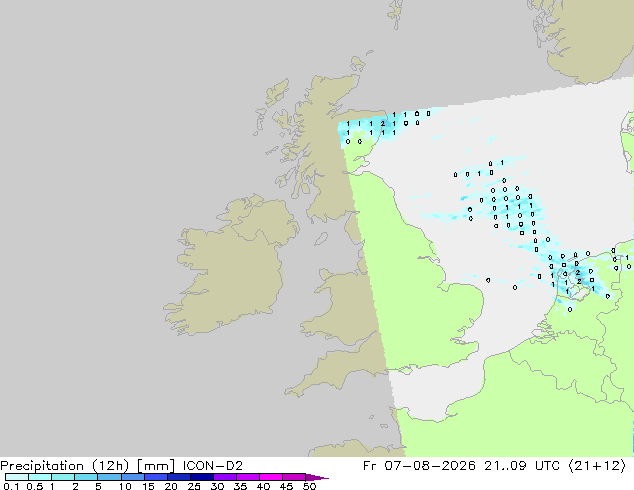Screen dimensions: 634x490
Task: Choose the 40–45 mm magenta legend swatch
Action: 271,477
